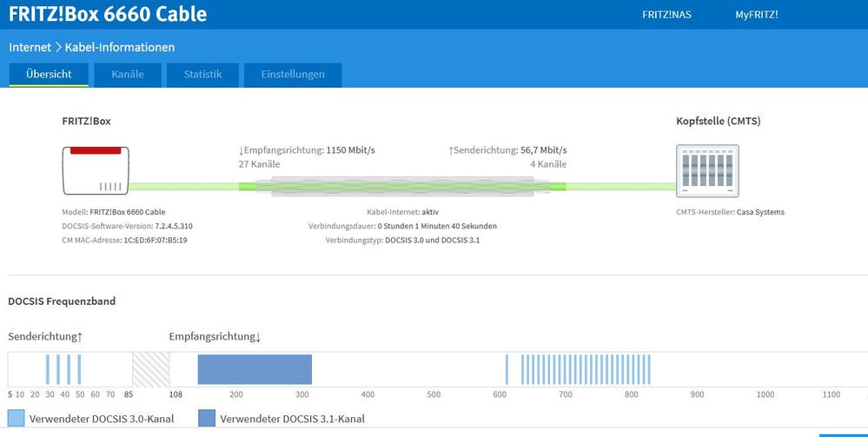Click the cable bundle graphic in the middle
Viewport: 868px width, 437px height.
(402, 187)
